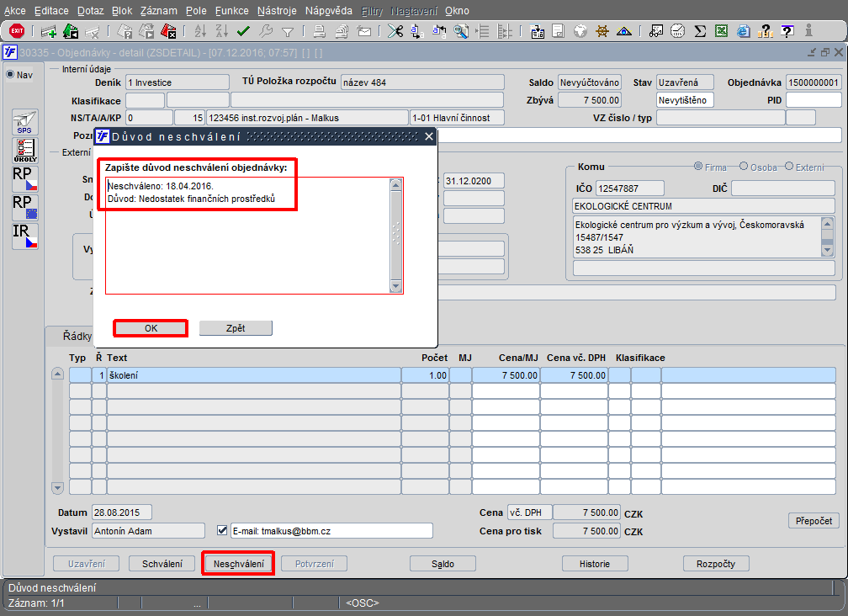Click the paste replace text icon
Image resolution: width=848 pixels, height=616 pixels.
click(x=438, y=31)
